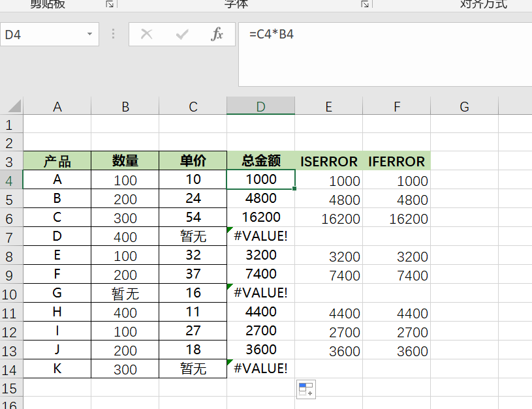The width and height of the screenshot is (532, 409).
Task: Click the Cancel (X) formula bar icon
Action: tap(147, 34)
